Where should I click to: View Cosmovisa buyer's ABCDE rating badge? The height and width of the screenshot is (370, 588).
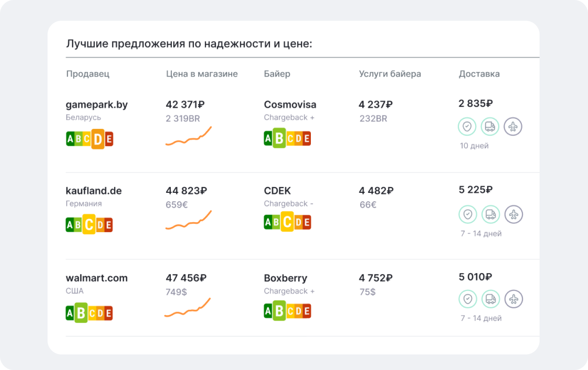click(288, 138)
